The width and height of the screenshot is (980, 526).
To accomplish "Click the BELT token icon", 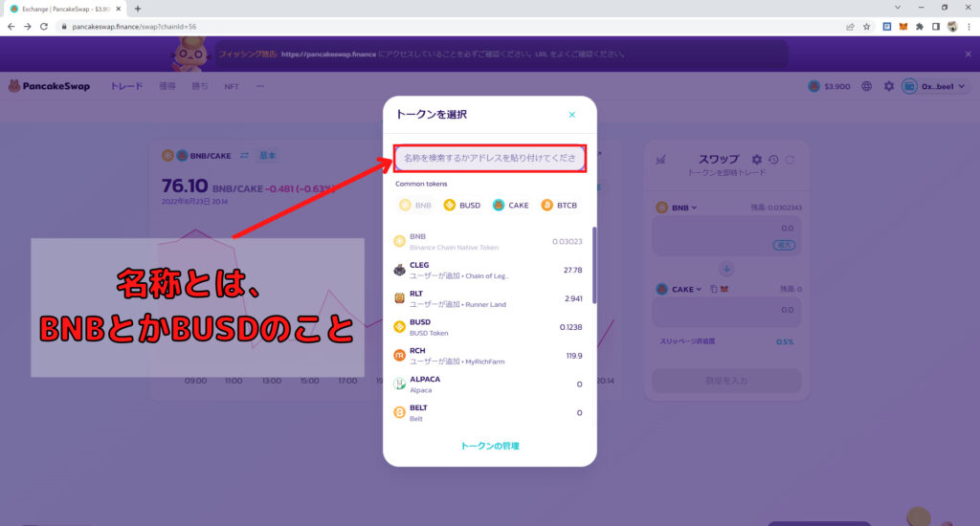I will click(x=399, y=412).
